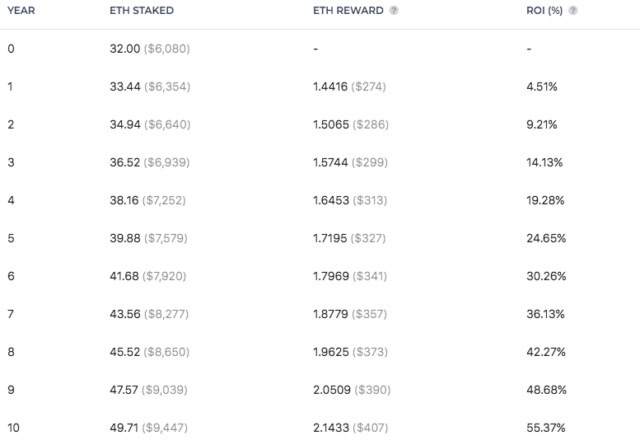This screenshot has width=640, height=445.
Task: Select the 14.13% ROI cell
Action: 544,162
